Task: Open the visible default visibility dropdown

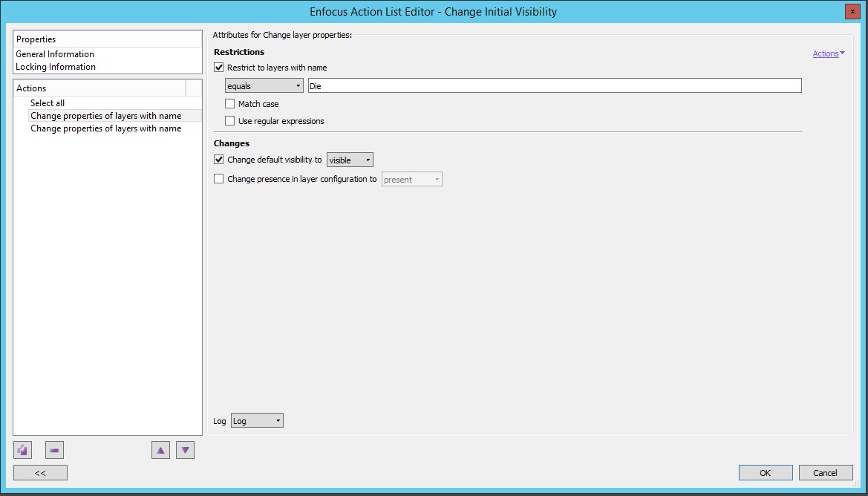Action: click(350, 160)
